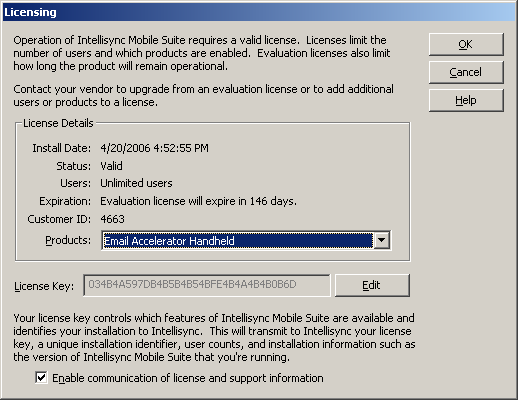This screenshot has width=518, height=400.
Task: Click Edit next to the License Key
Action: [x=372, y=285]
